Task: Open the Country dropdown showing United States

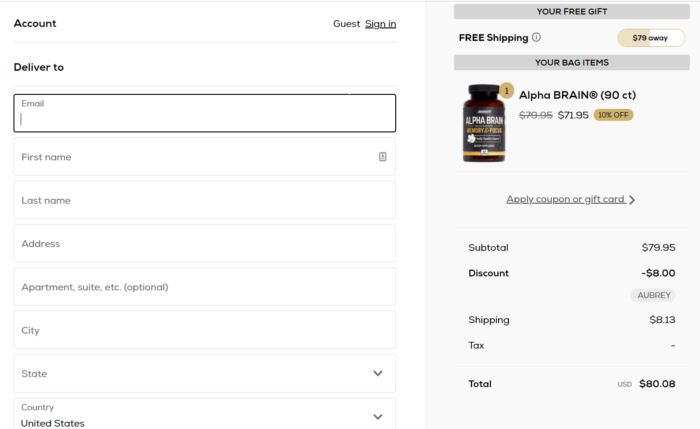Action: coord(204,415)
